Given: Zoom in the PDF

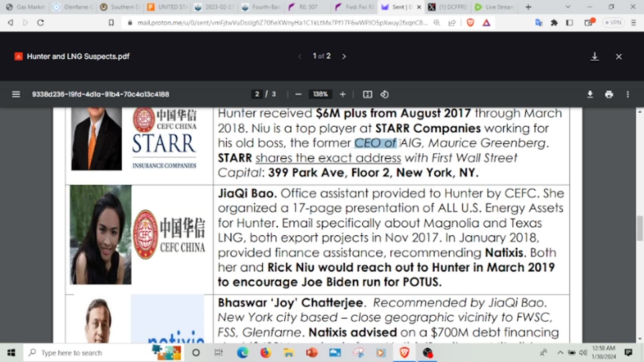Looking at the screenshot, I should (x=343, y=94).
